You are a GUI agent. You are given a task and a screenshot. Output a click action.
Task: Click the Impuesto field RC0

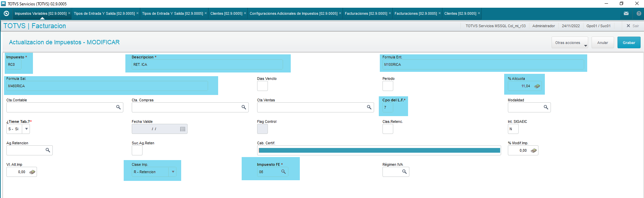(x=14, y=64)
